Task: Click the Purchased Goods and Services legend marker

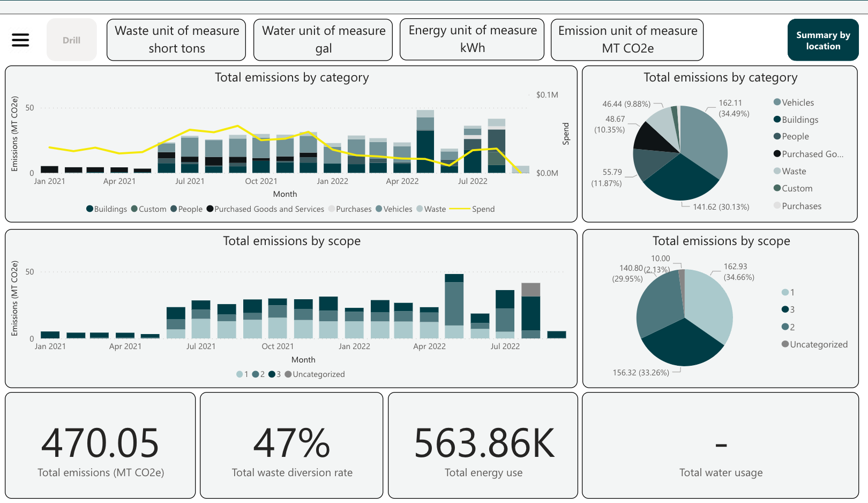Action: pyautogui.click(x=210, y=209)
